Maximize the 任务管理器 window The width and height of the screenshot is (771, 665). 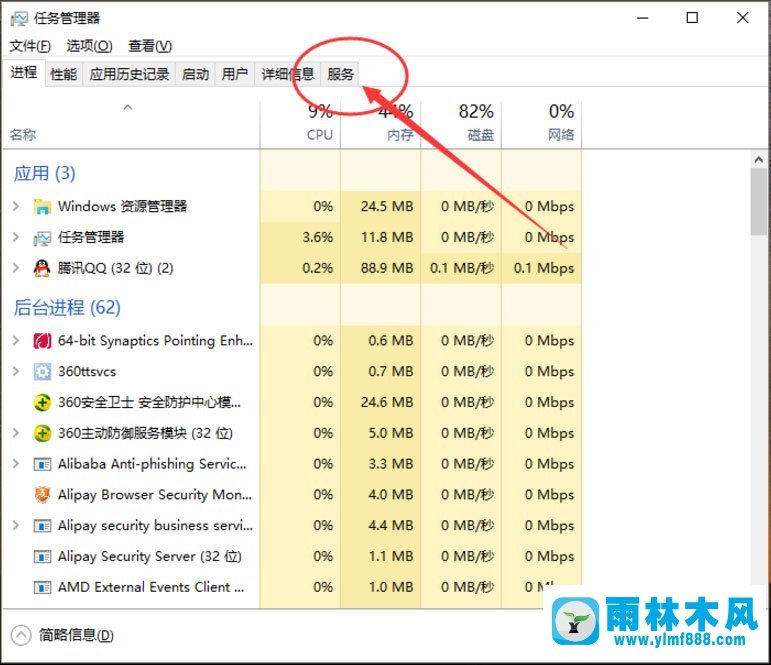692,18
